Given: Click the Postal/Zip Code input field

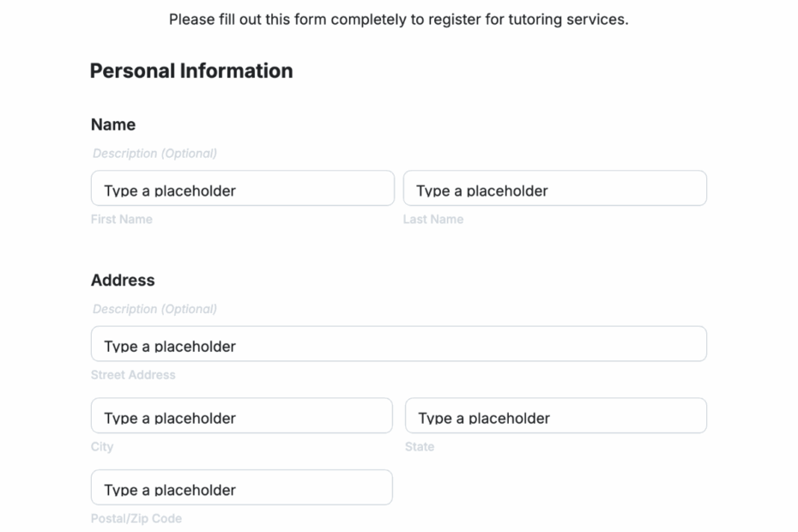Looking at the screenshot, I should click(x=242, y=487).
